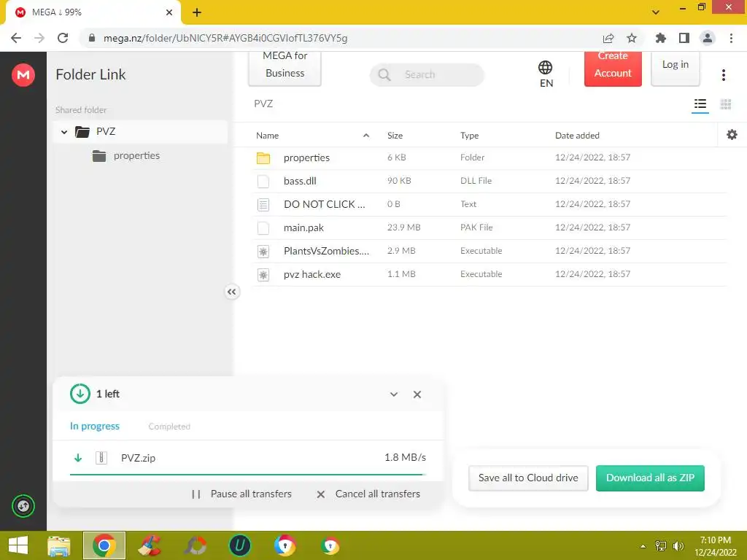Select the properties folder in tree

(x=136, y=156)
